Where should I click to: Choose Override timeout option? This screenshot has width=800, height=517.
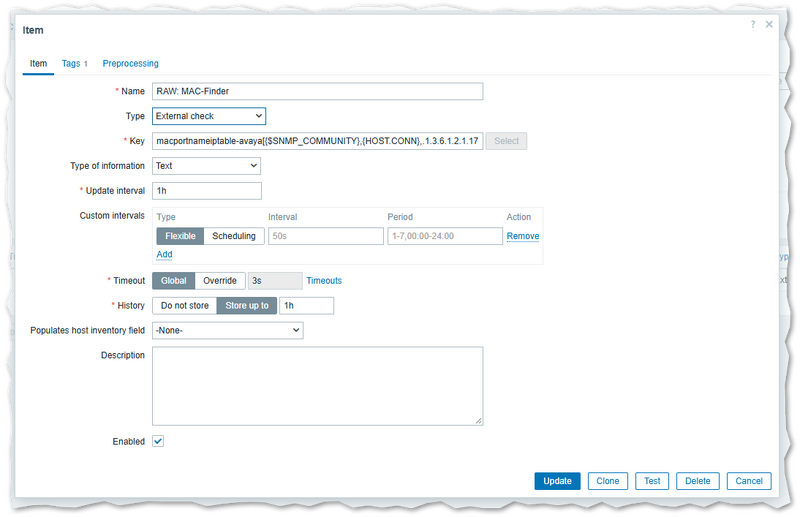[220, 281]
